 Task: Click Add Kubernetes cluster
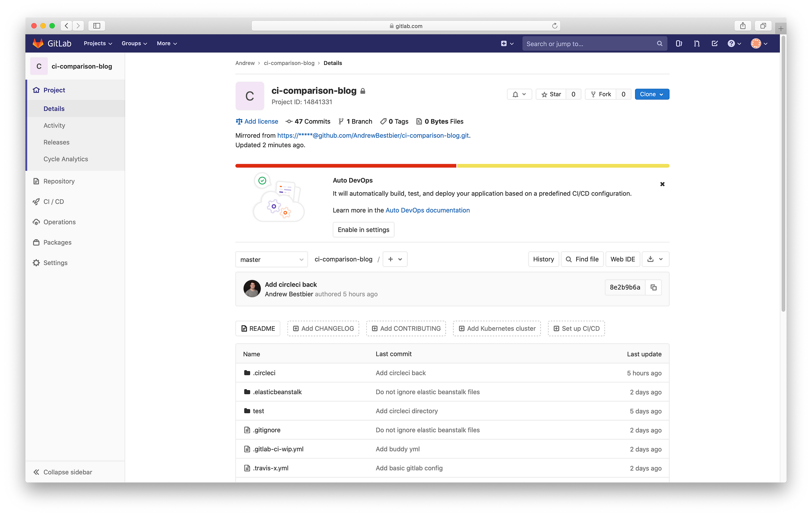pyautogui.click(x=497, y=329)
